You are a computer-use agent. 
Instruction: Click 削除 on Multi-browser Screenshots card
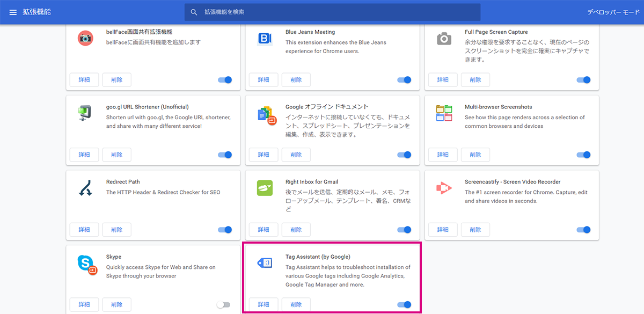point(475,155)
